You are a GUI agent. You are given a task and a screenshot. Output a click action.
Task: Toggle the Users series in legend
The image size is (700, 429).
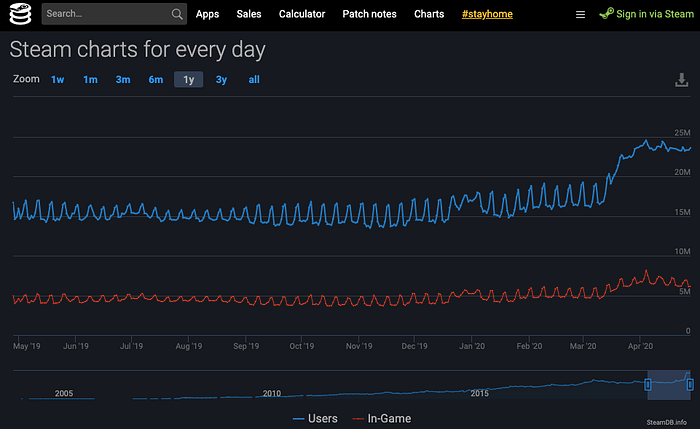point(315,418)
